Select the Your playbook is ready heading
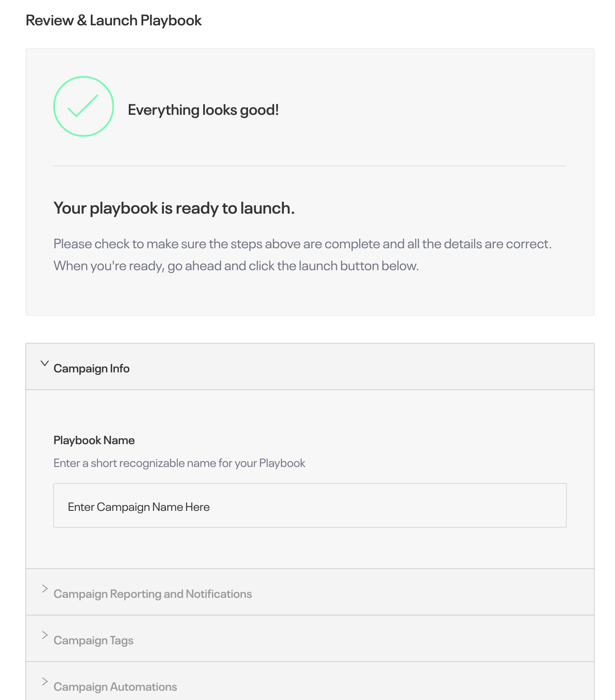 coord(174,208)
